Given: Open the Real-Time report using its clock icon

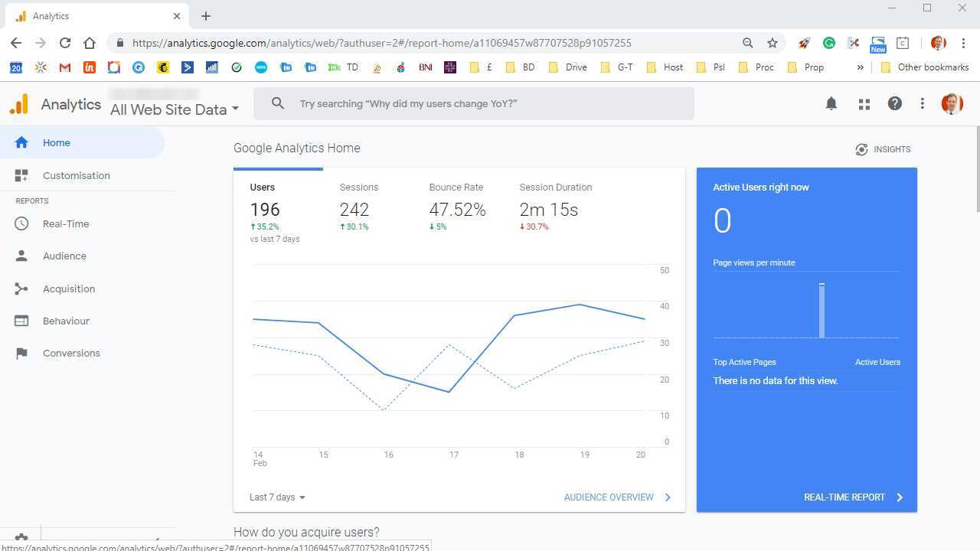Looking at the screenshot, I should tap(21, 223).
